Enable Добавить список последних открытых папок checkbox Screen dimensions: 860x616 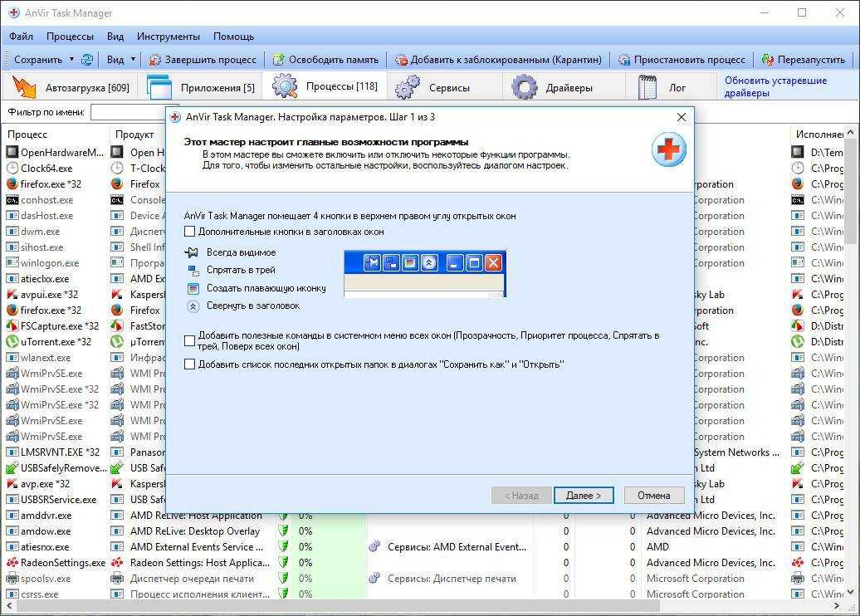pos(190,364)
